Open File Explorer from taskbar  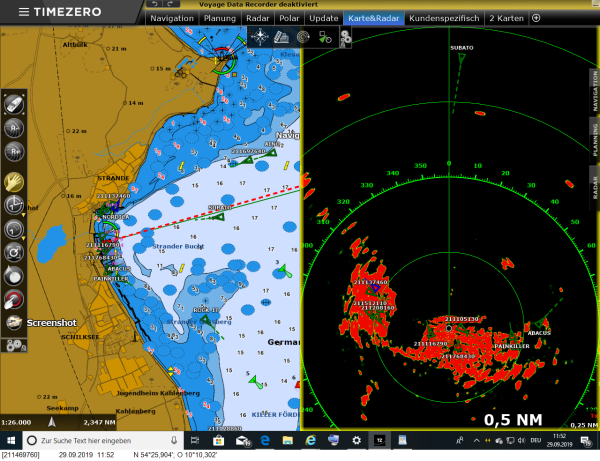pos(287,440)
